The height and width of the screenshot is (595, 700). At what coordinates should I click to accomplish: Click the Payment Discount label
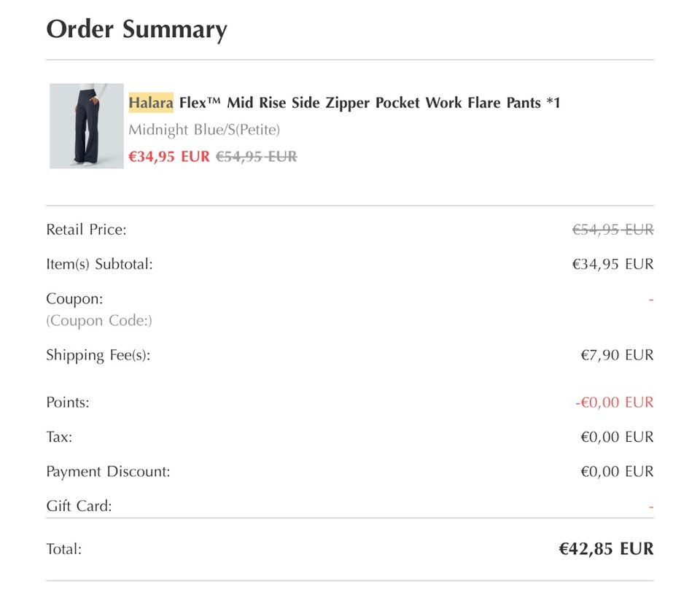tap(108, 472)
